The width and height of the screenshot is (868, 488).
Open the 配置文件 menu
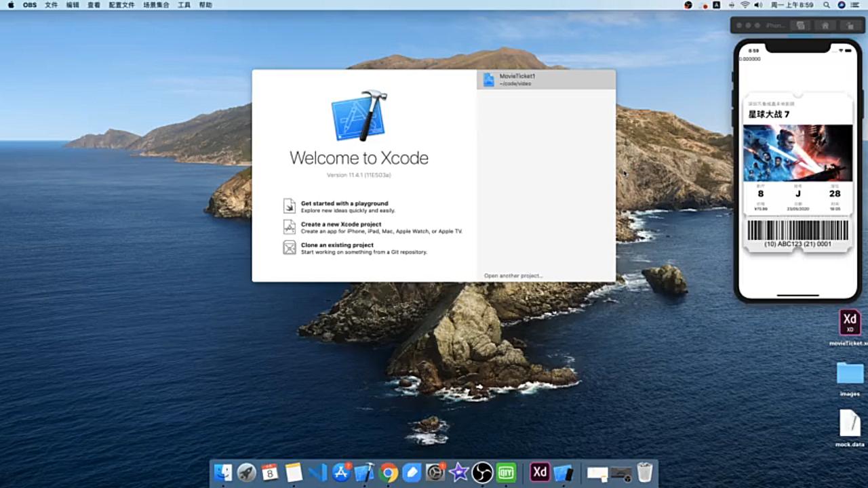point(122,5)
